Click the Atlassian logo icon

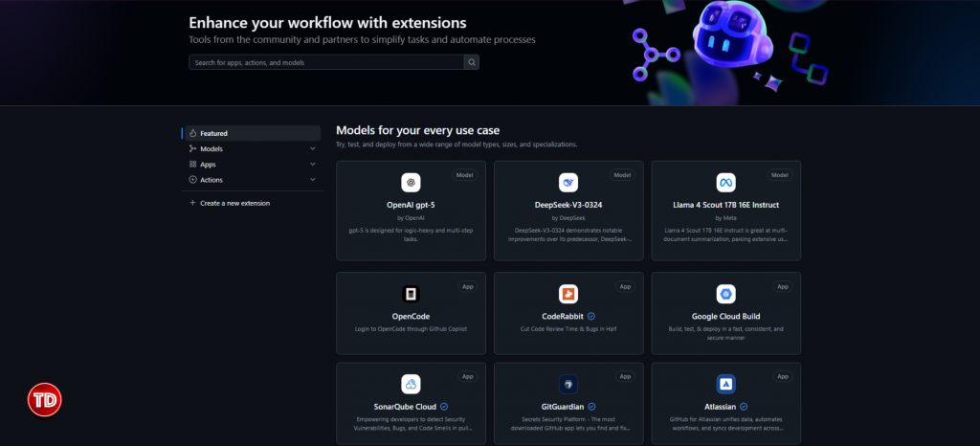pos(725,384)
